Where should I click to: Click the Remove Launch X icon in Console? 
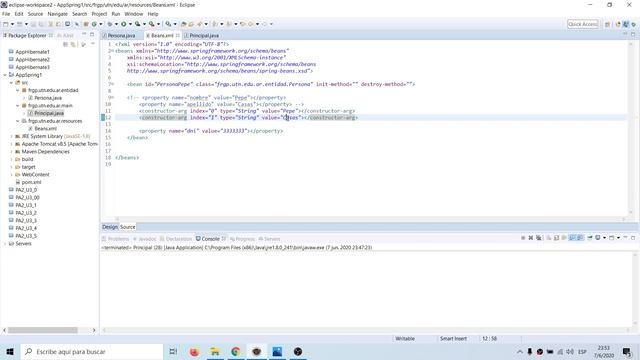point(531,238)
